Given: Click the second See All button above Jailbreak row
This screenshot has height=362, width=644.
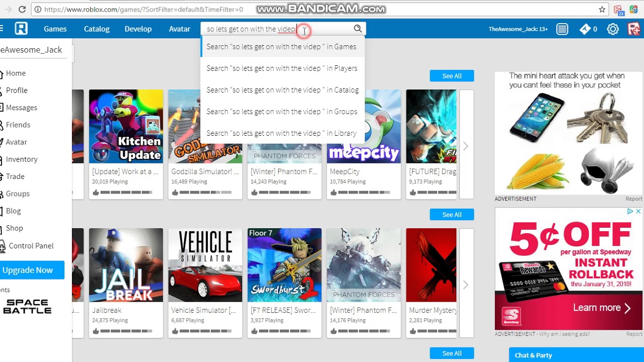Looking at the screenshot, I should [452, 215].
